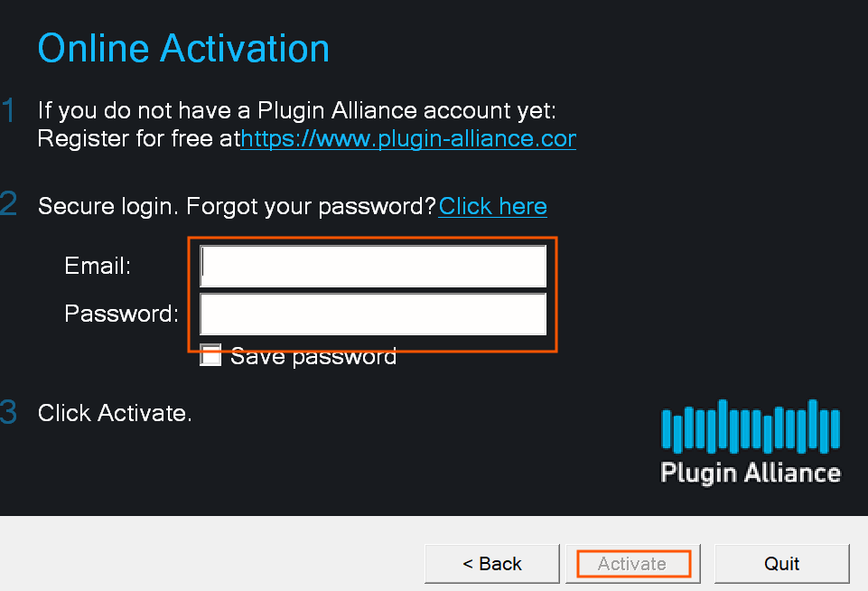Screen dimensions: 868x591
Task: Click the Email label
Action: [x=98, y=266]
